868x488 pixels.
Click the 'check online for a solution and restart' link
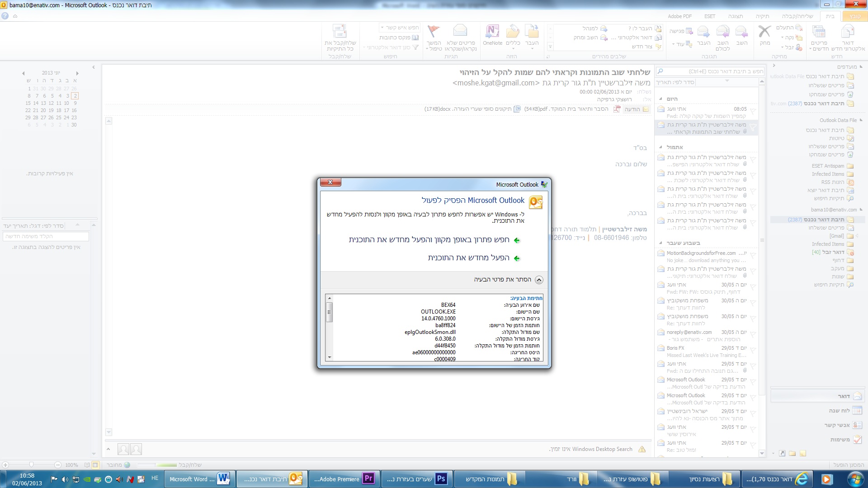tap(429, 240)
